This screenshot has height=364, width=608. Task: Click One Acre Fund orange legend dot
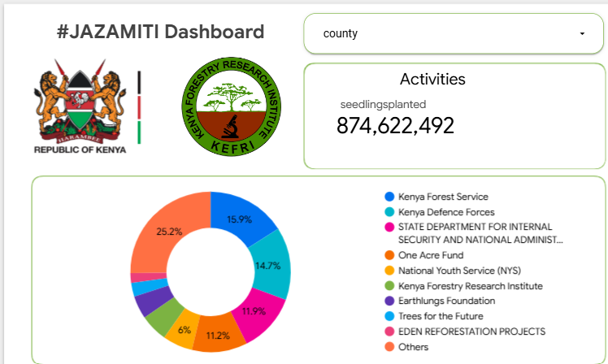coord(389,255)
